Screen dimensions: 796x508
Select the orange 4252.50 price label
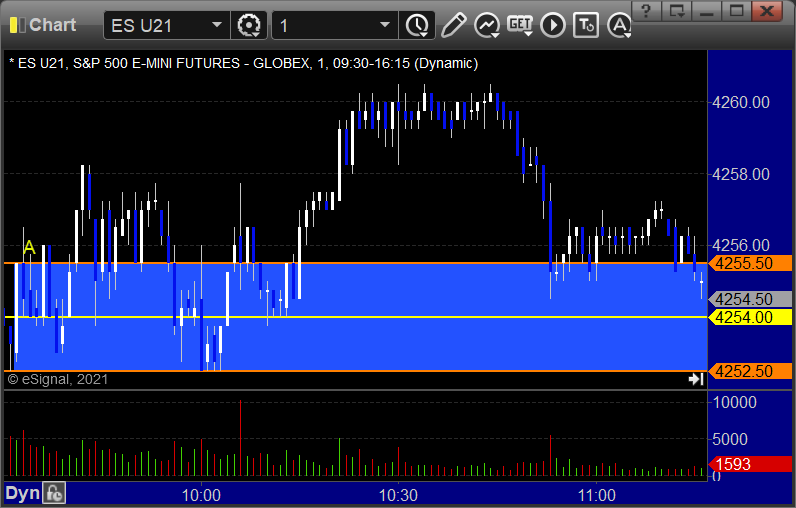[750, 371]
